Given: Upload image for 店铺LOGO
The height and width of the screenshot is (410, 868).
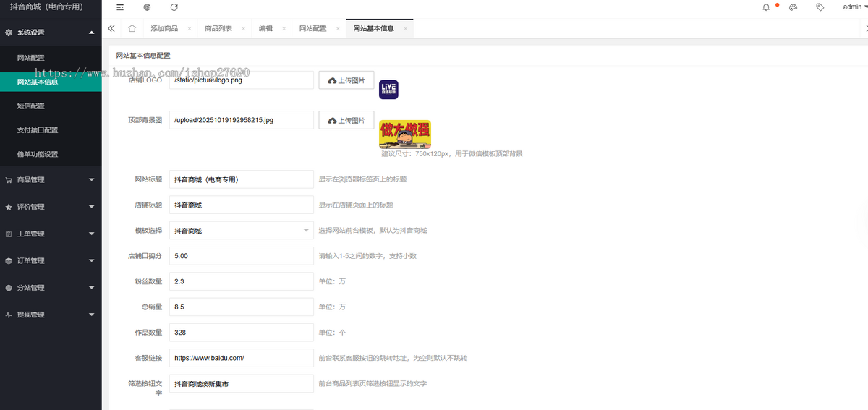Looking at the screenshot, I should click(x=346, y=80).
